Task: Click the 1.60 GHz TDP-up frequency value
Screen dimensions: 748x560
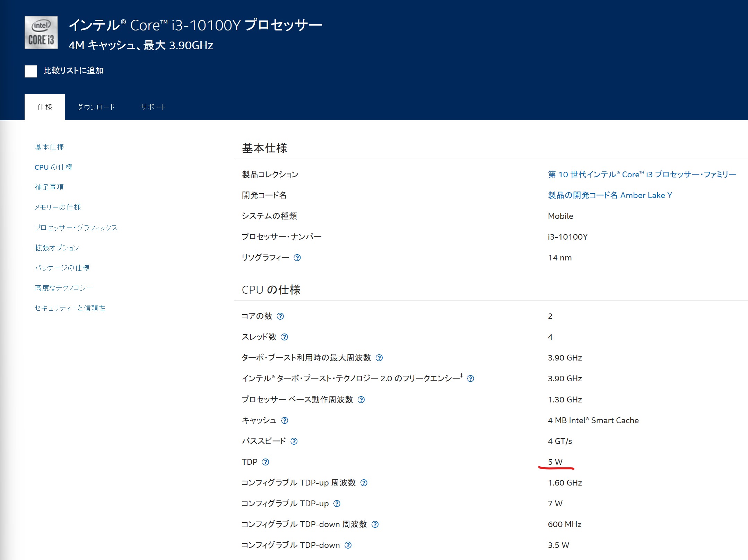Action: pyautogui.click(x=565, y=483)
